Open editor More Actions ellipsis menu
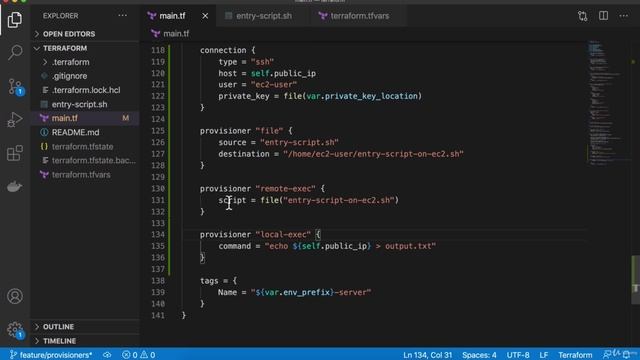 [624, 16]
